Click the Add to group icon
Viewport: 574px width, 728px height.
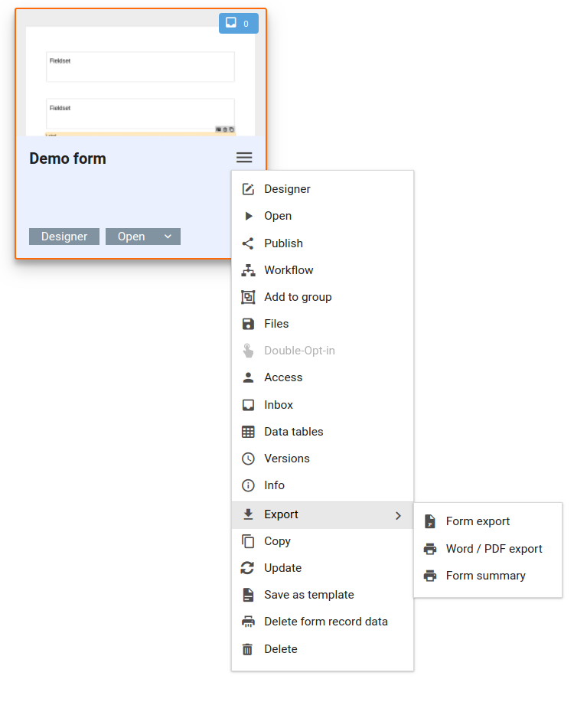click(248, 297)
